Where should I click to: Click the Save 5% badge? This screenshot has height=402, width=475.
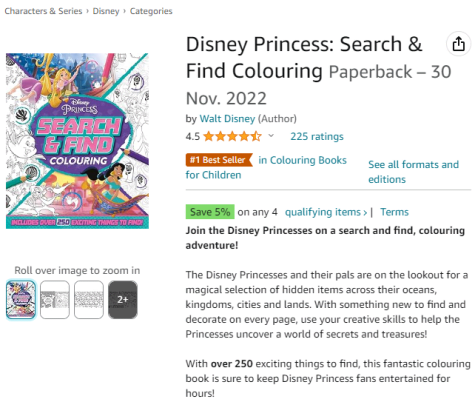point(210,212)
